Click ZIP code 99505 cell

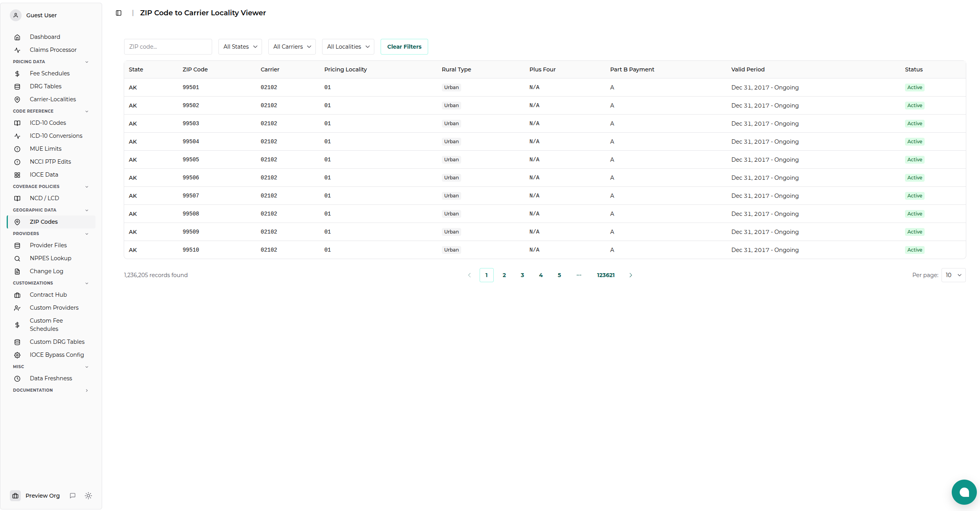pos(191,160)
